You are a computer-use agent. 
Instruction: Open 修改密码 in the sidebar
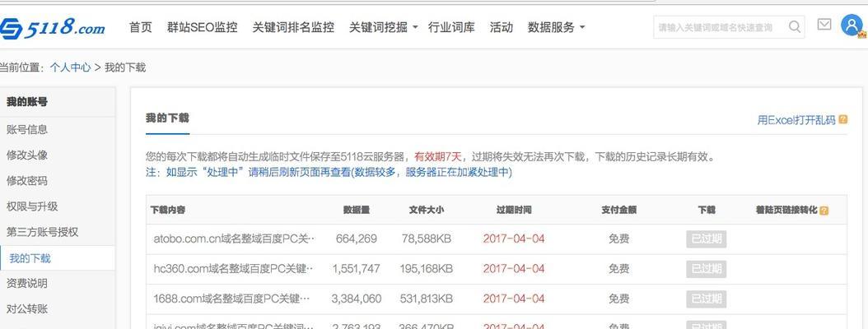click(27, 181)
